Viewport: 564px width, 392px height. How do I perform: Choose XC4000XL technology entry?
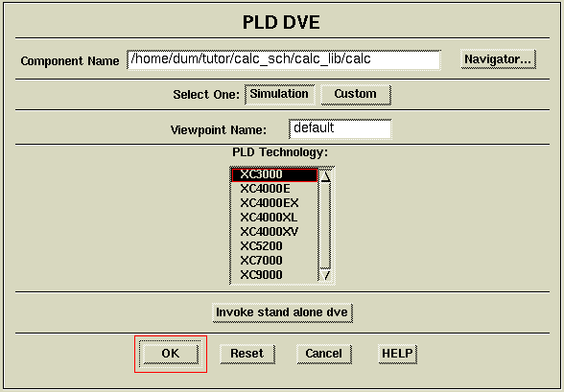click(x=274, y=218)
